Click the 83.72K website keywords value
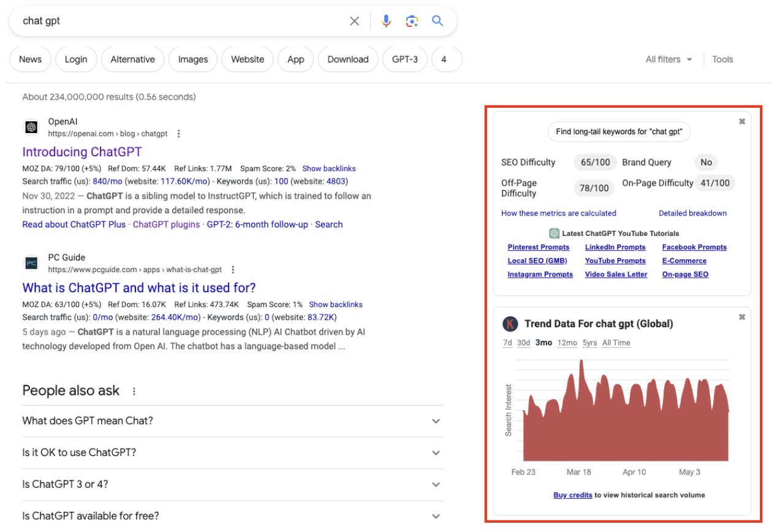777x532 pixels. (x=322, y=317)
